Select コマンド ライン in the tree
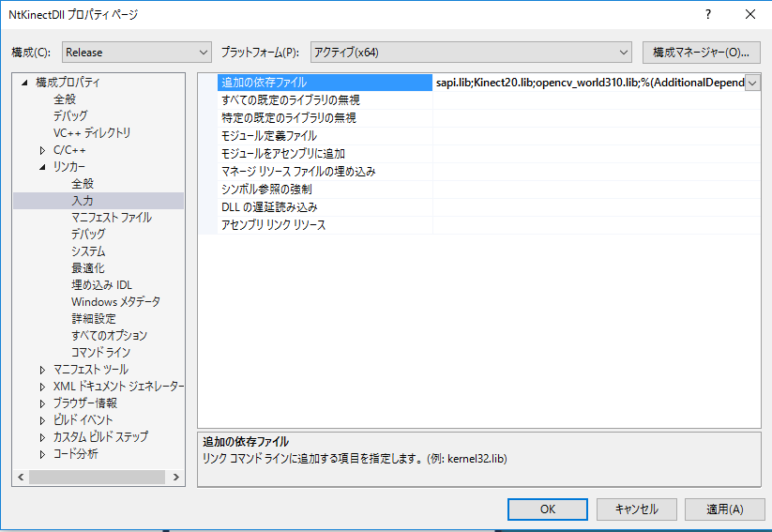Image resolution: width=772 pixels, height=532 pixels. (101, 353)
